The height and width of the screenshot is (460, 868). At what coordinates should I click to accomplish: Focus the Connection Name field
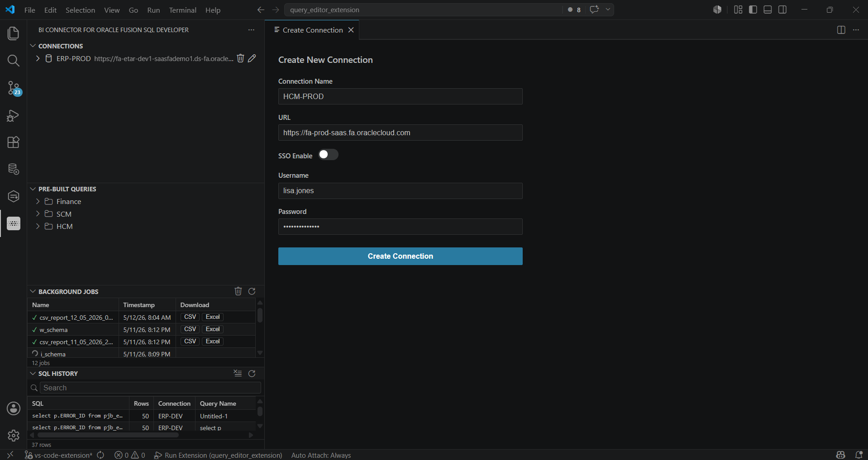pos(401,96)
